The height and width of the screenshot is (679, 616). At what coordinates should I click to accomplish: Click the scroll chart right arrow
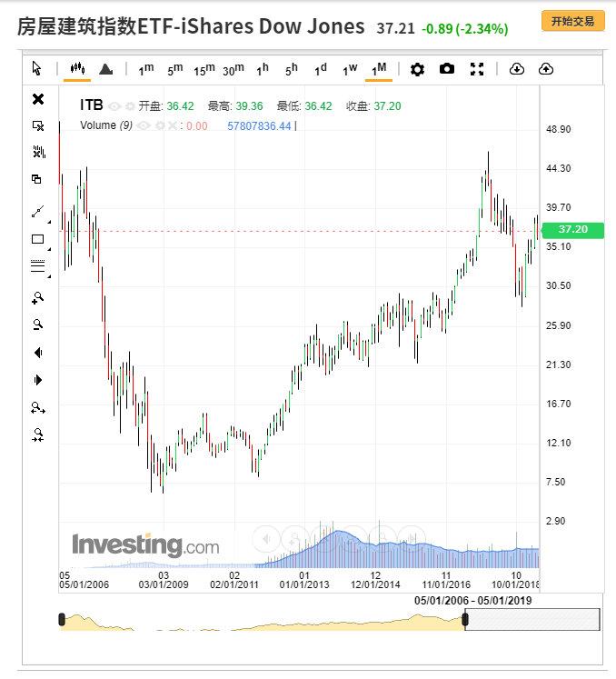point(38,380)
